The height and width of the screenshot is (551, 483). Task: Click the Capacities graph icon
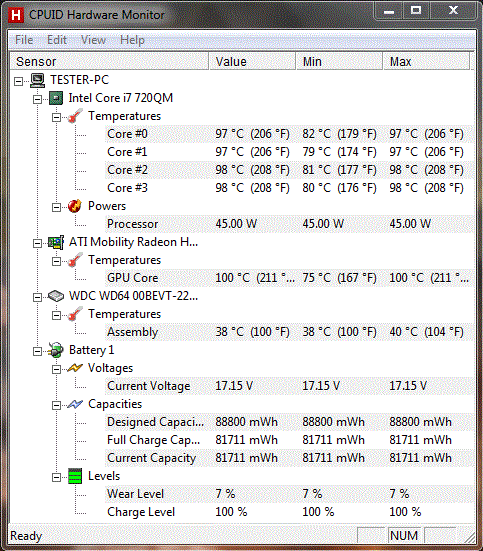tap(75, 404)
